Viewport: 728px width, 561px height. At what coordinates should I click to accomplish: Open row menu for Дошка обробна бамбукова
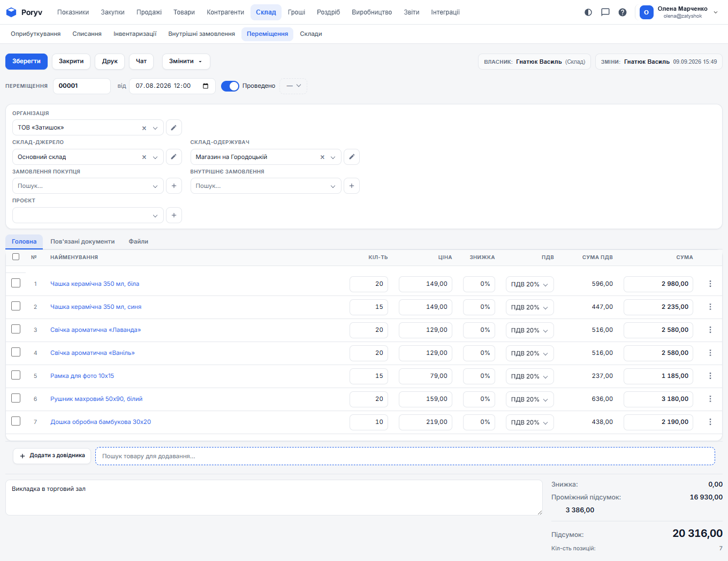point(710,422)
